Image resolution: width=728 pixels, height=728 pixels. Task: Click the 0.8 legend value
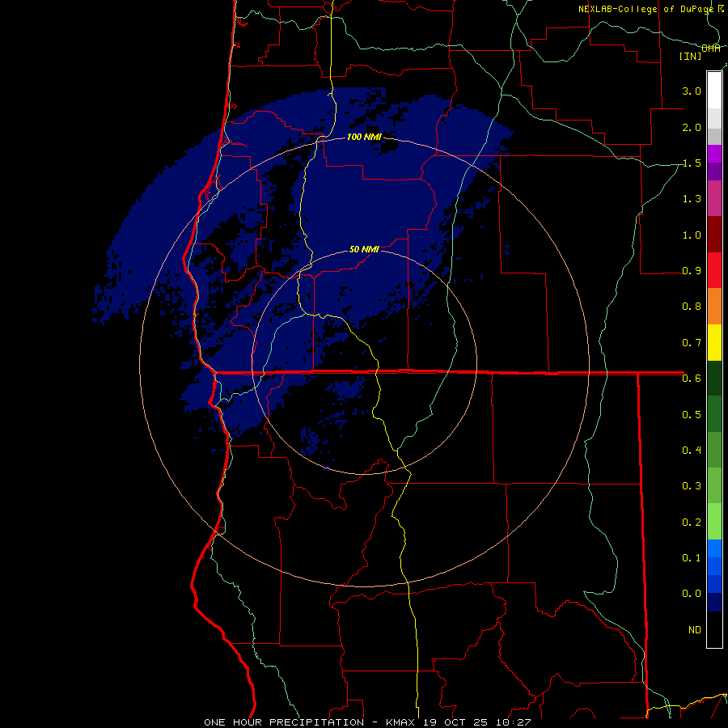pos(692,307)
